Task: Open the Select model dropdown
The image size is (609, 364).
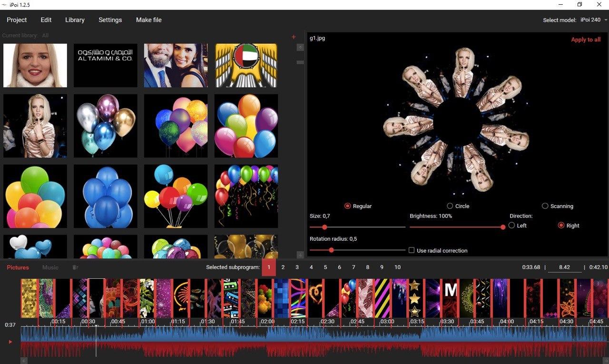Action: pyautogui.click(x=594, y=20)
